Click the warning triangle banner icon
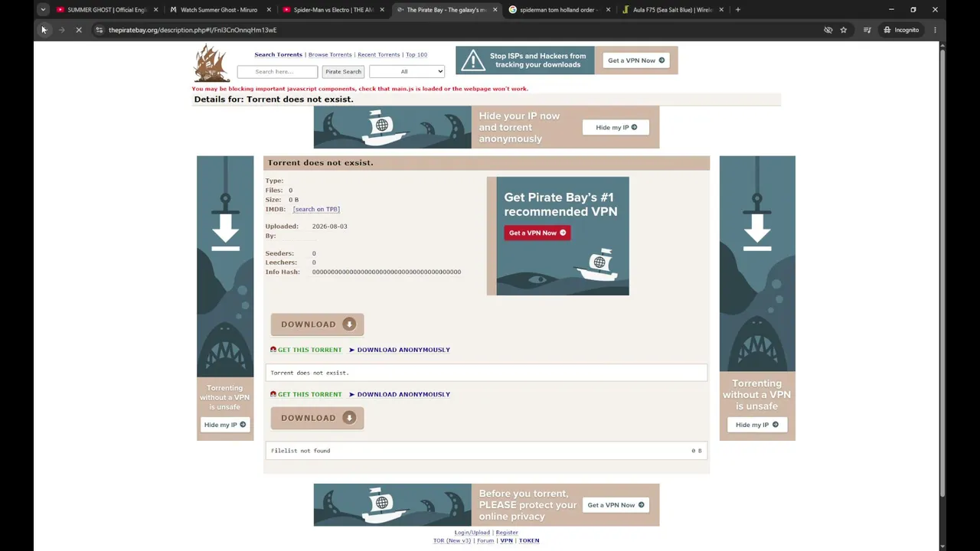The width and height of the screenshot is (980, 551). 473,60
